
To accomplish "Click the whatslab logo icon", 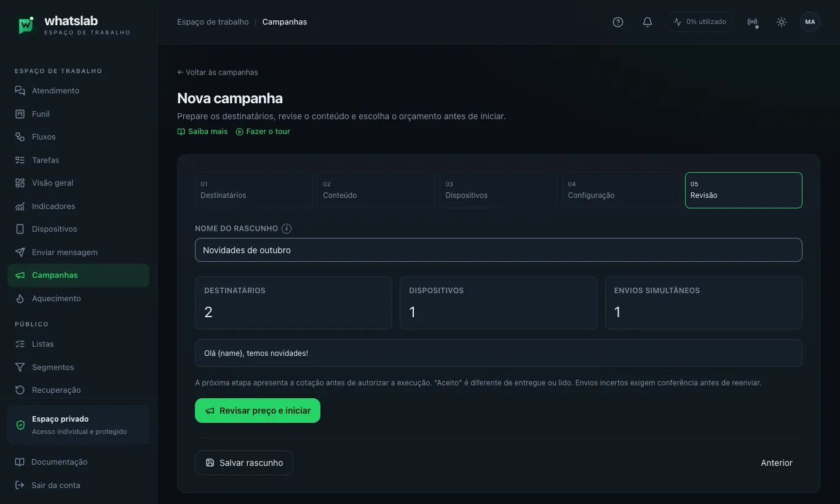I will point(26,25).
